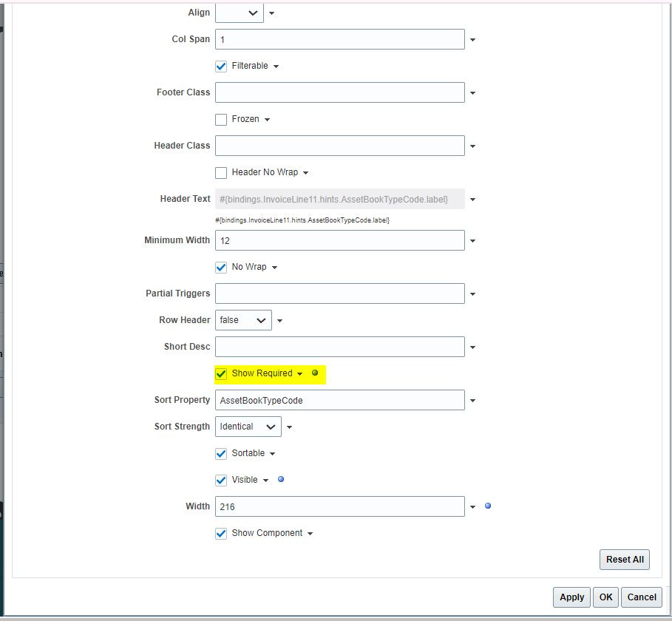This screenshot has width=672, height=621.
Task: Open the property menu arrow for Sort Property
Action: [472, 400]
